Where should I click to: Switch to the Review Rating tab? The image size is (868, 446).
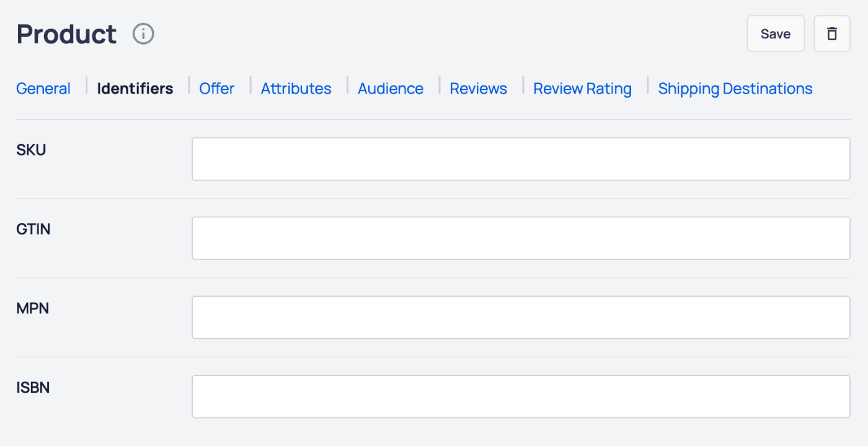click(x=582, y=89)
